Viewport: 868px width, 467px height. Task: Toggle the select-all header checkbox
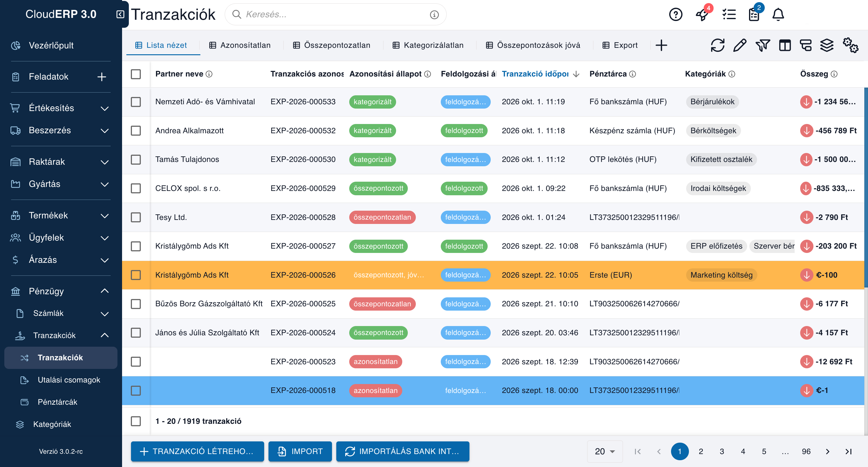(x=136, y=74)
